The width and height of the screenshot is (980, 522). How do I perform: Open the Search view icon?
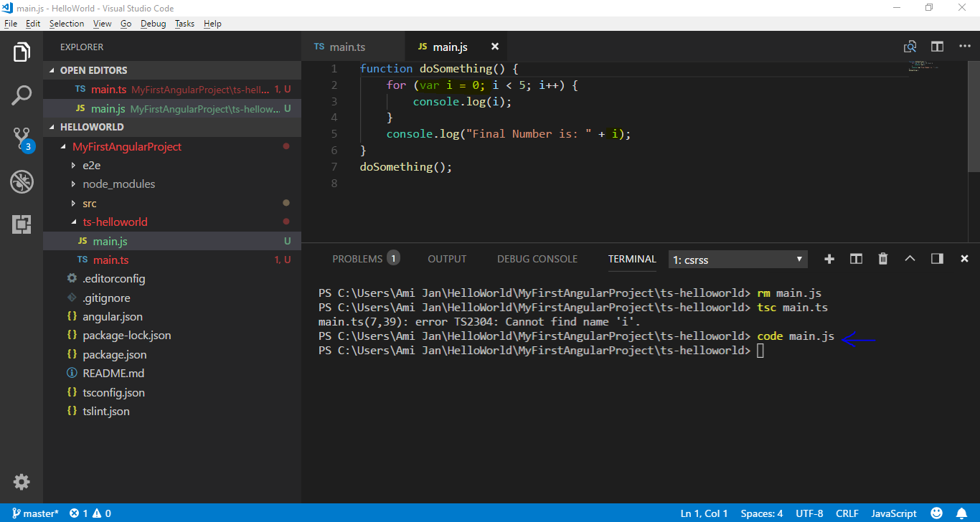click(x=22, y=95)
